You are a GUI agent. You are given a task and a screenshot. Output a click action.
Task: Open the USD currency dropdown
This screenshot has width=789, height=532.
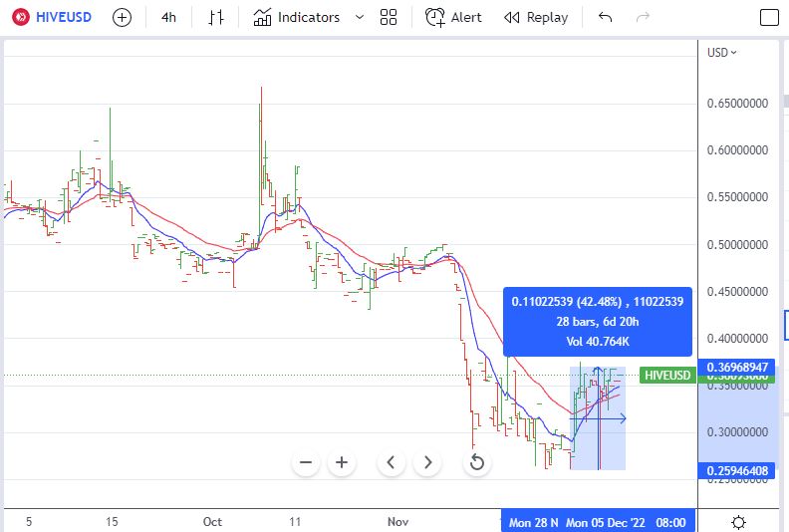click(x=721, y=53)
